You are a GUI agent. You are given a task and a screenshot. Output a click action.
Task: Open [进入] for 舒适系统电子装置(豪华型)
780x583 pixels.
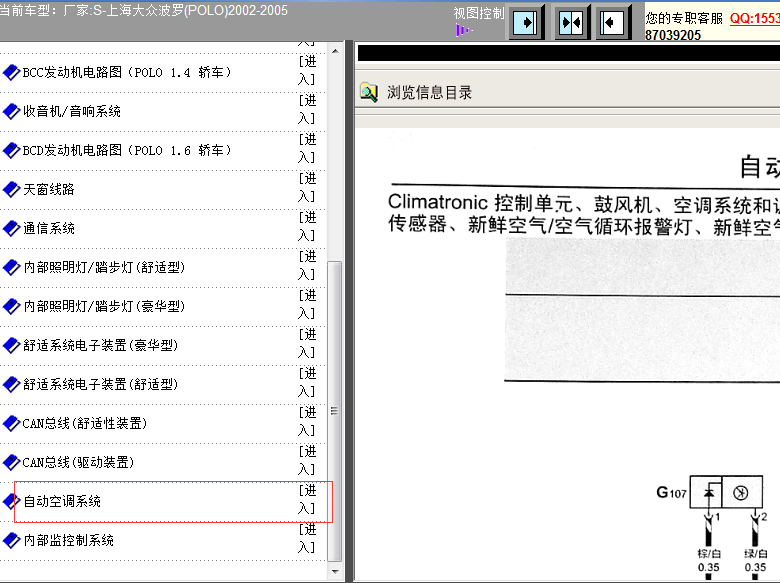point(307,343)
